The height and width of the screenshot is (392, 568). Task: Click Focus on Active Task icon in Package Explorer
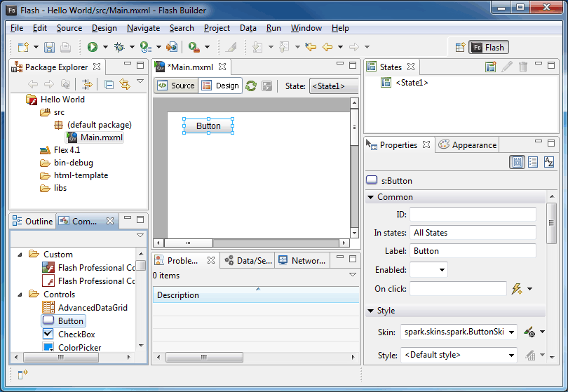coord(87,84)
